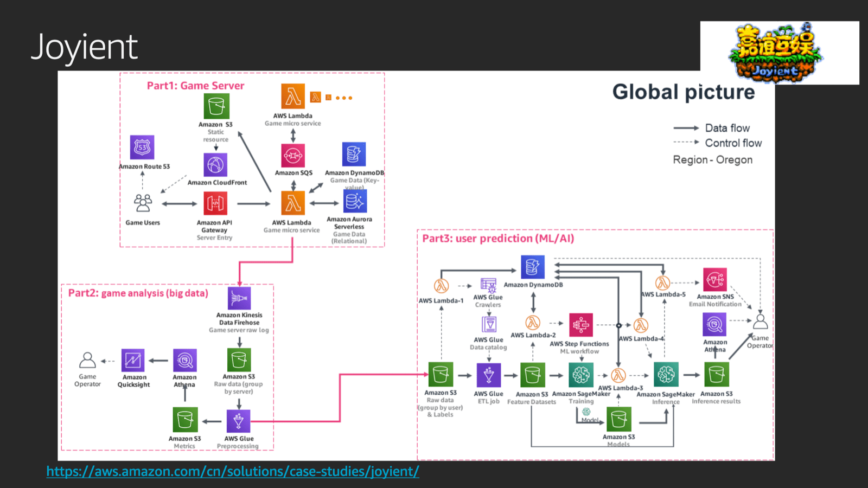The width and height of the screenshot is (868, 488).
Task: Select Game Operator icon in Part2
Action: click(87, 361)
